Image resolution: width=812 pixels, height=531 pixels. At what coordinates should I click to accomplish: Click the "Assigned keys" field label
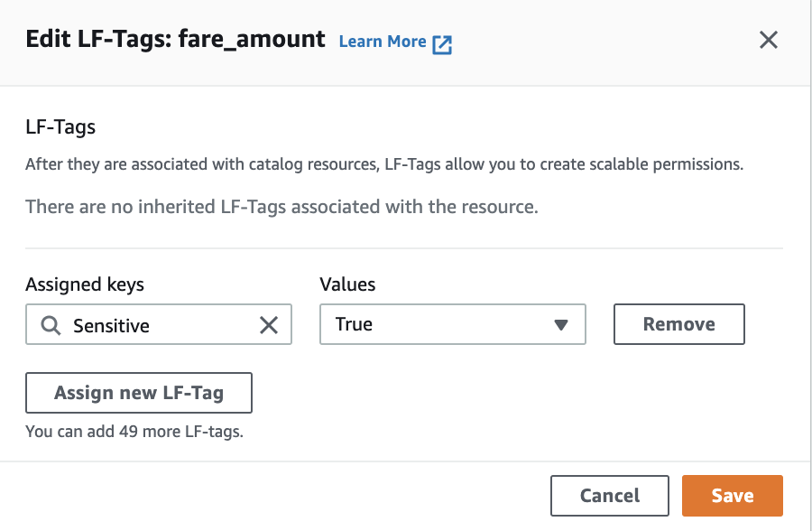[85, 284]
